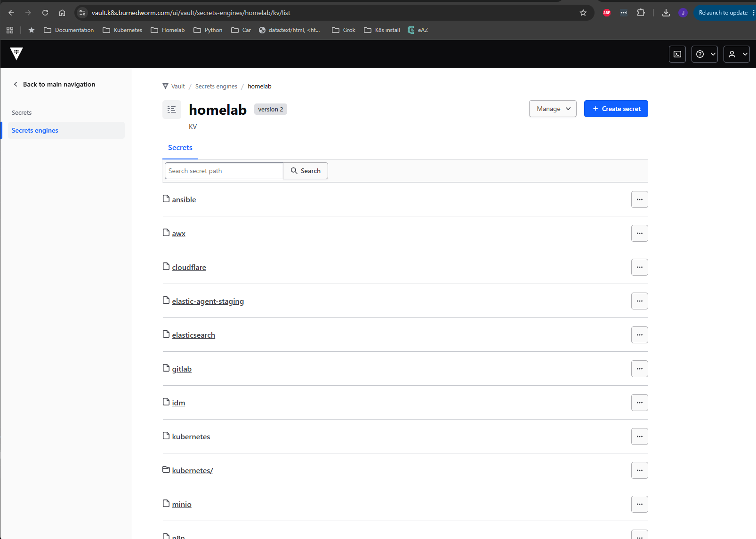Viewport: 756px width, 539px height.
Task: Open Python bookmarks folder
Action: tap(208, 30)
